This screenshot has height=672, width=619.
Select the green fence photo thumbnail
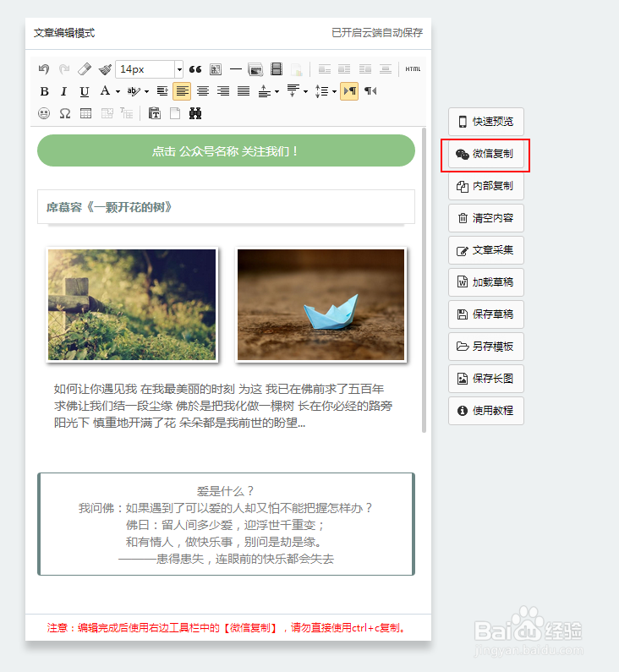(x=132, y=304)
